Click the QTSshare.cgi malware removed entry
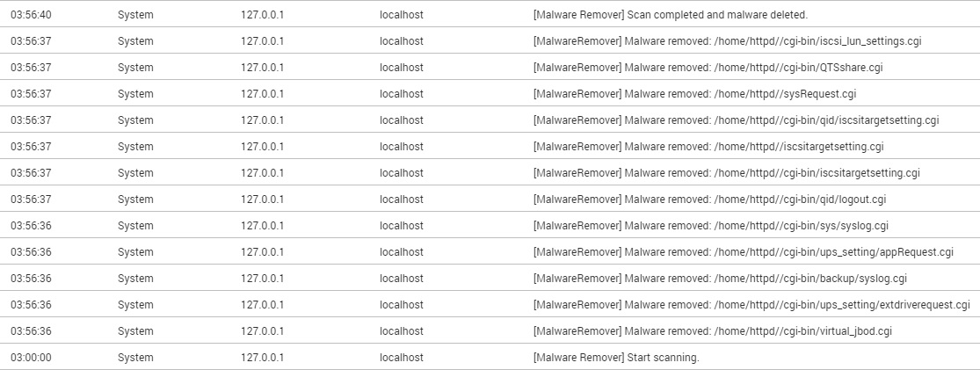 [x=708, y=68]
